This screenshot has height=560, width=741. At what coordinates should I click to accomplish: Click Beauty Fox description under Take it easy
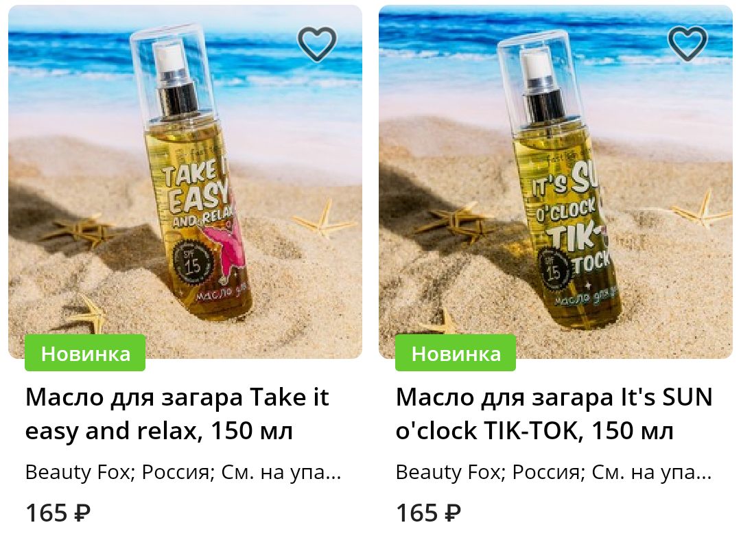183,472
